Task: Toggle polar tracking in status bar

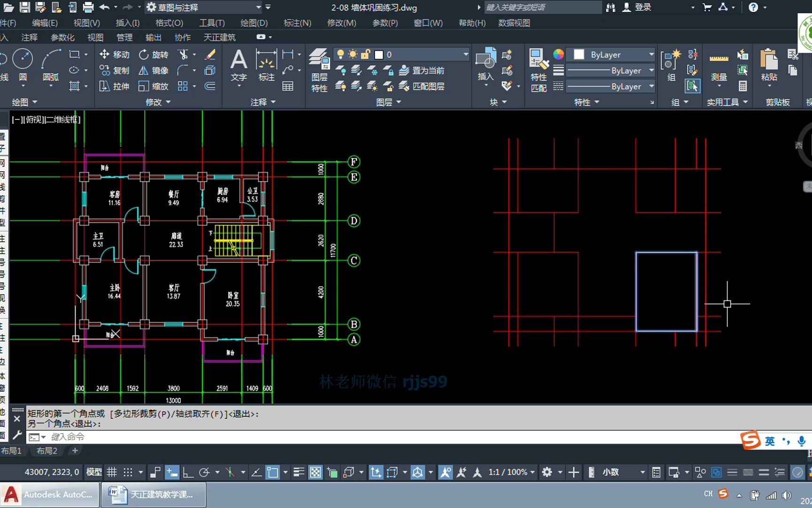Action: click(204, 472)
